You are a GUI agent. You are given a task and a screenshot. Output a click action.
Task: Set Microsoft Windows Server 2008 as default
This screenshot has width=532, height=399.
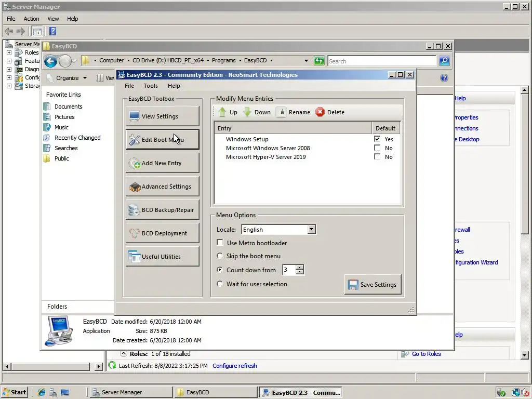click(377, 148)
